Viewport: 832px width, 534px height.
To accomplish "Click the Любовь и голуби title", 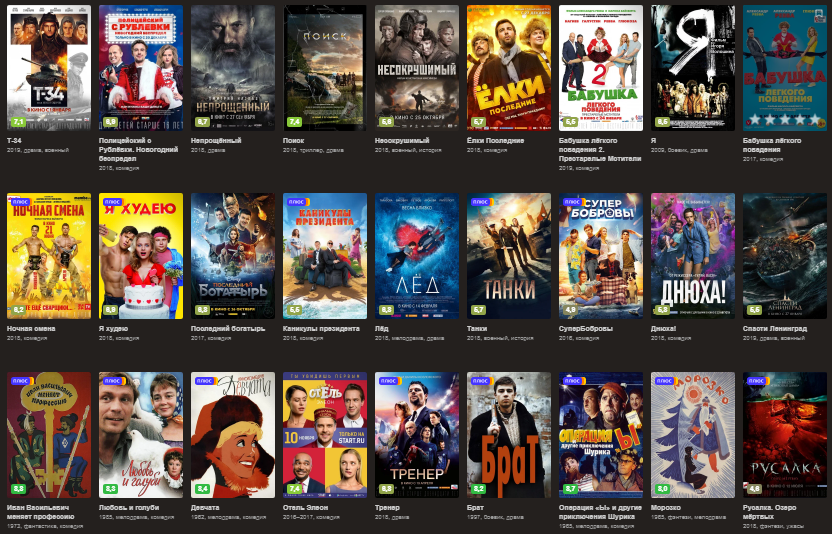I will (129, 507).
